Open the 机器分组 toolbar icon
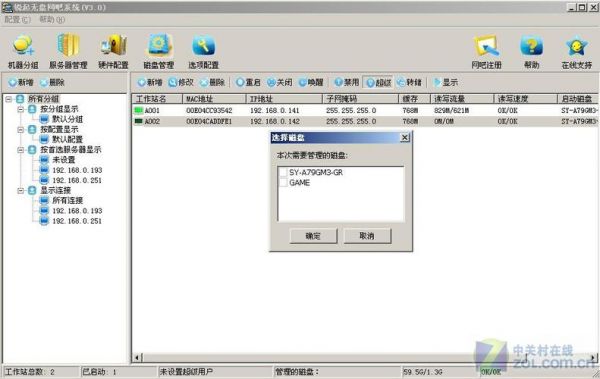The width and height of the screenshot is (600, 379). coord(23,52)
